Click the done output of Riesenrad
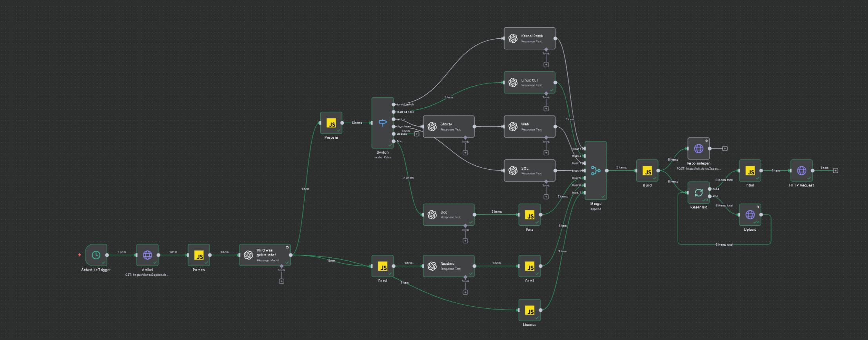 pos(710,189)
